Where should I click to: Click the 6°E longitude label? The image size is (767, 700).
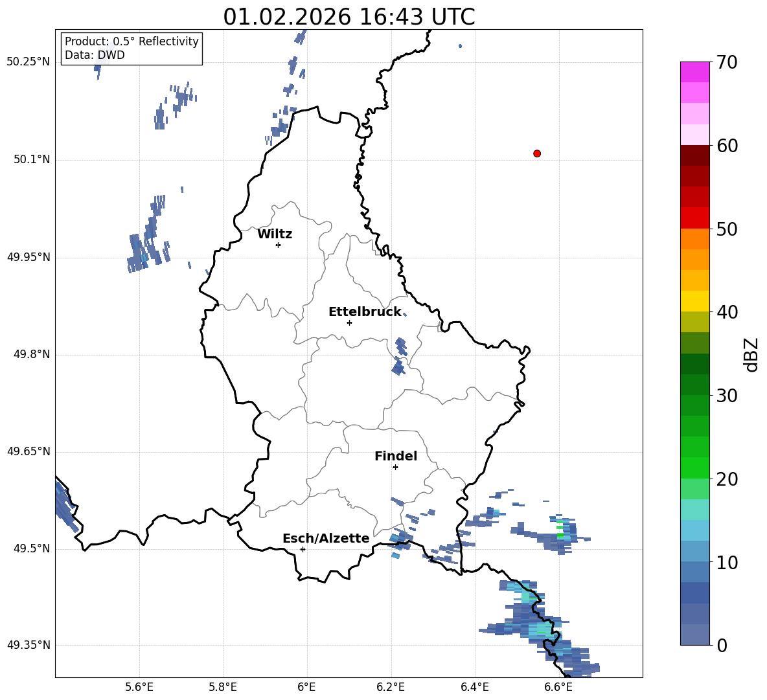(306, 687)
